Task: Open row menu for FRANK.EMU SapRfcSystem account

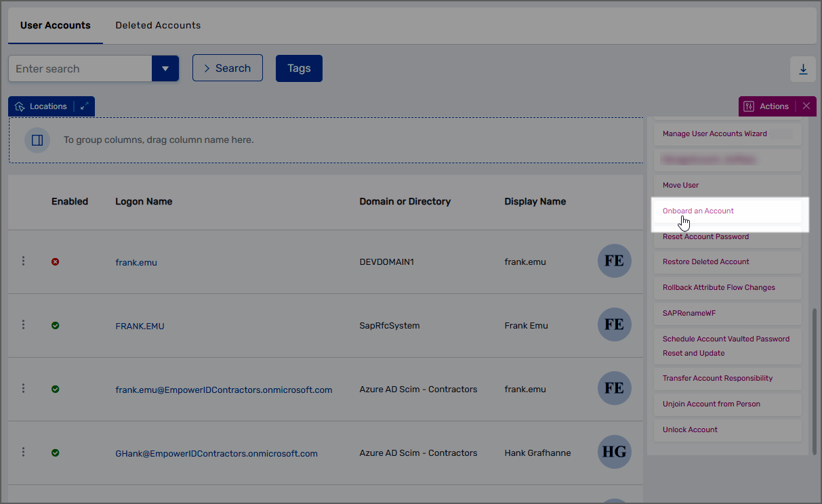Action: coord(23,324)
